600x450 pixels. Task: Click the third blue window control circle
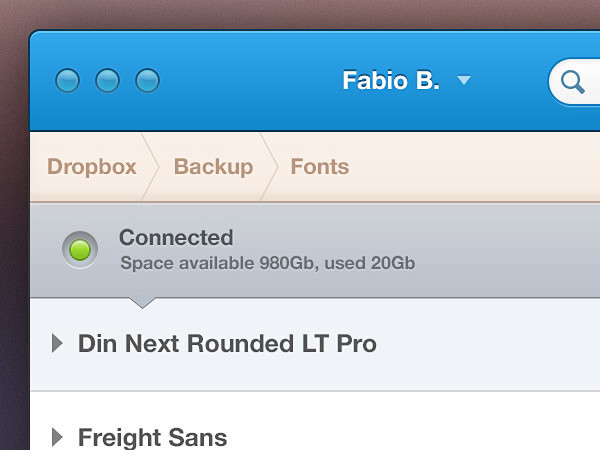pyautogui.click(x=148, y=81)
